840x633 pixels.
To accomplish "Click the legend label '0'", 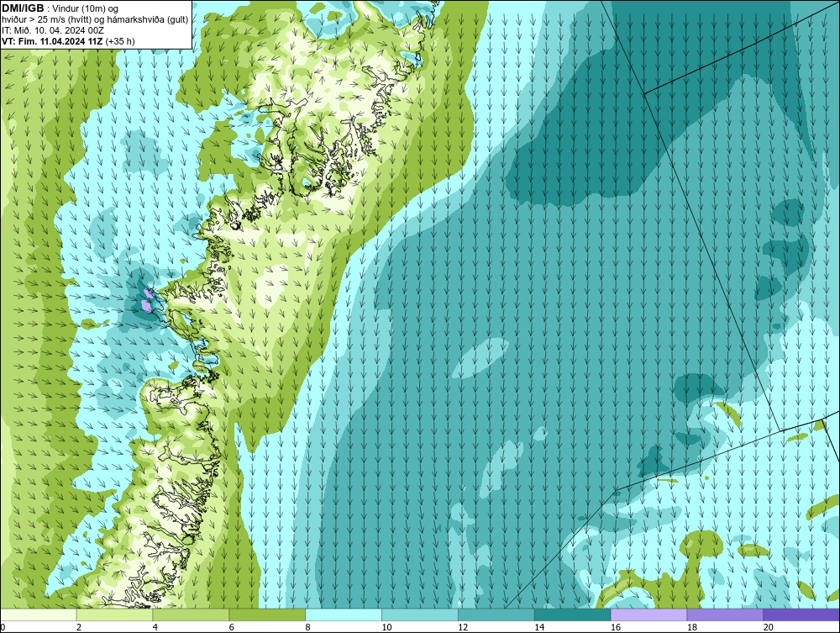I will click(x=3, y=627).
